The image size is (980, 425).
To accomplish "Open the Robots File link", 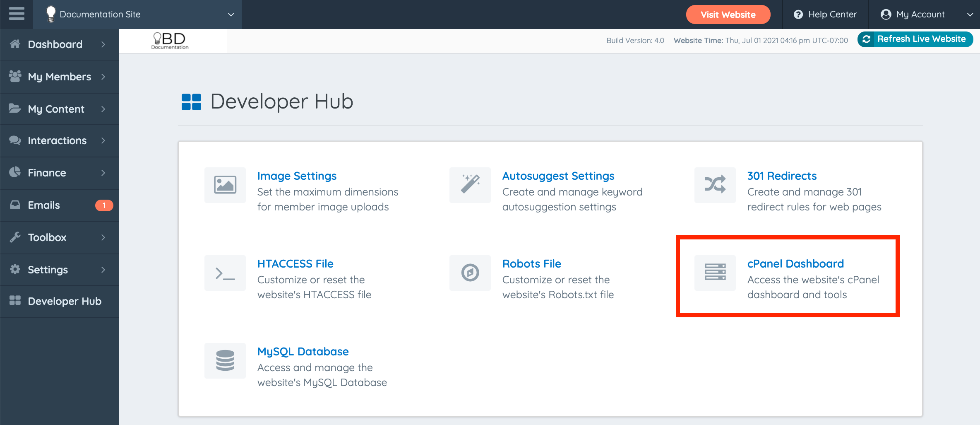I will pos(531,264).
